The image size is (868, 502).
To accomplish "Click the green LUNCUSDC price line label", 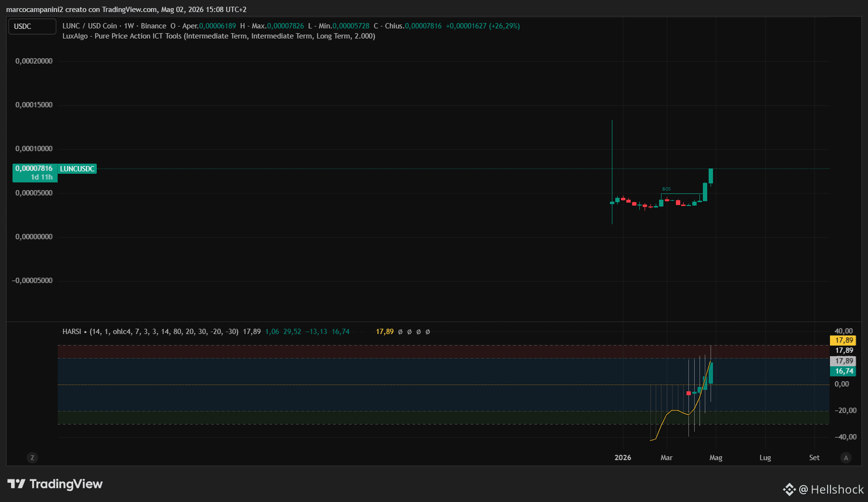I will tap(77, 169).
